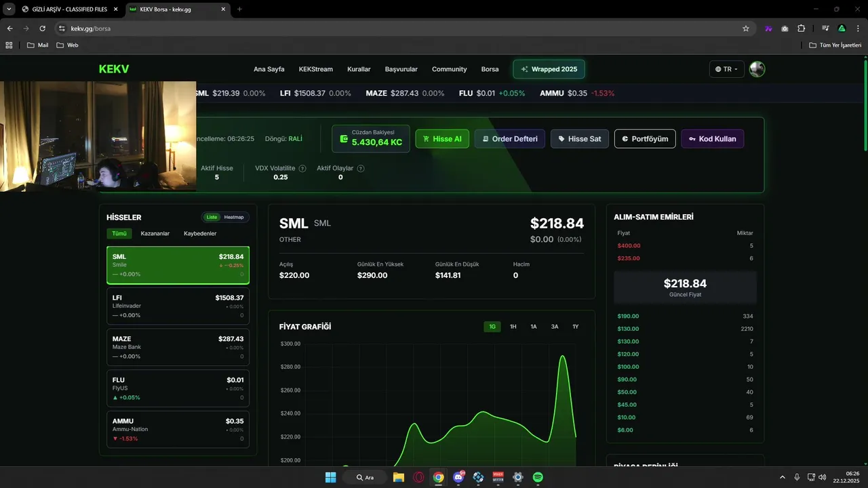868x488 pixels.
Task: Open Order Defteri
Action: tap(510, 139)
